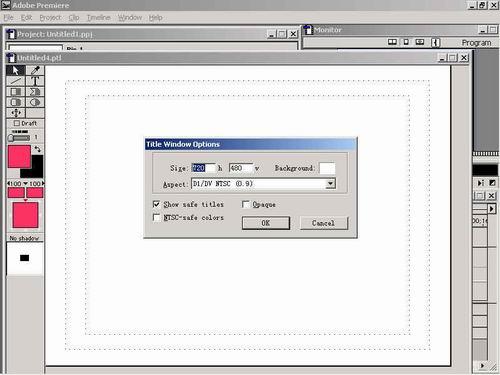Pick the eyedropper tool
Image resolution: width=500 pixels, height=375 pixels.
point(35,70)
